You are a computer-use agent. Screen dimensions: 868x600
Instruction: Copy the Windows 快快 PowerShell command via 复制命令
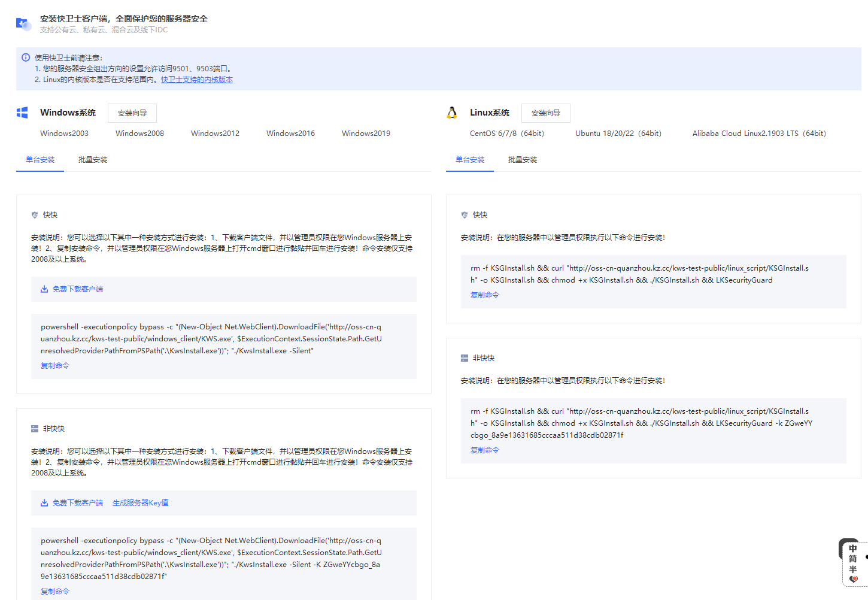pos(55,366)
